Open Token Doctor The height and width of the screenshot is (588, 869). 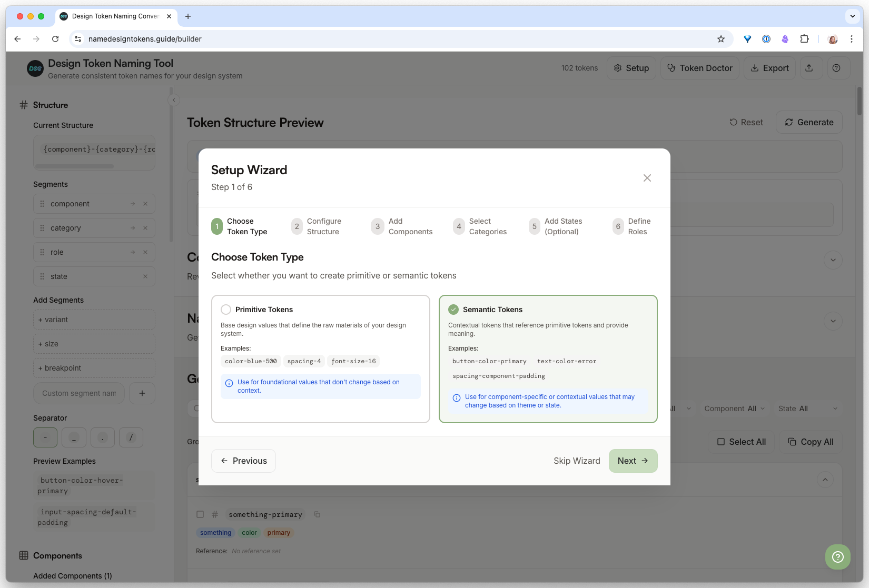[x=700, y=68]
